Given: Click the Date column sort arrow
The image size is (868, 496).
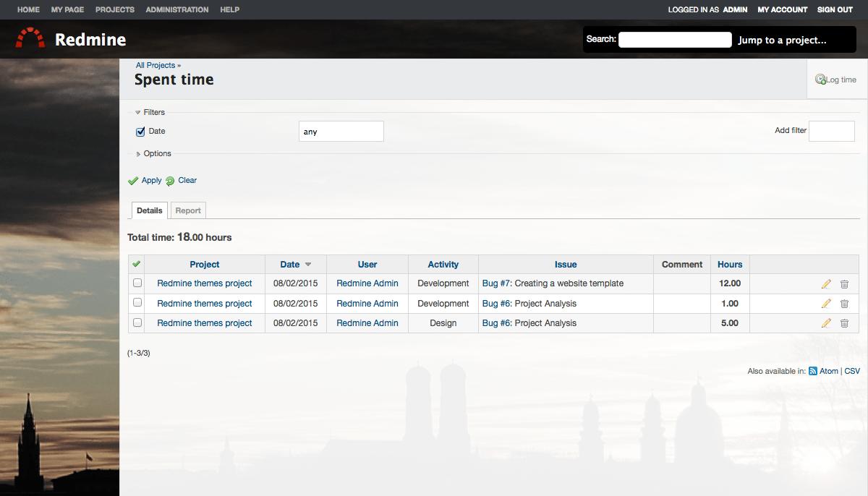Looking at the screenshot, I should pyautogui.click(x=308, y=265).
